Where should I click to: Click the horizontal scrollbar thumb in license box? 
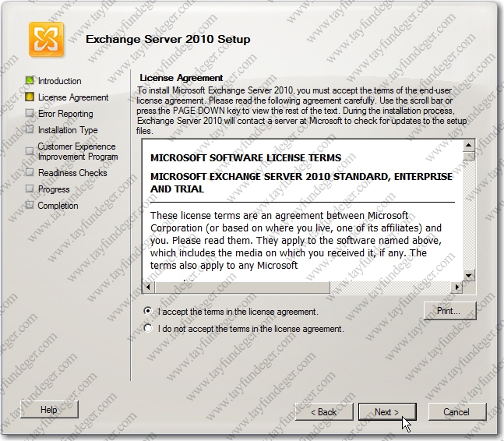(x=243, y=287)
